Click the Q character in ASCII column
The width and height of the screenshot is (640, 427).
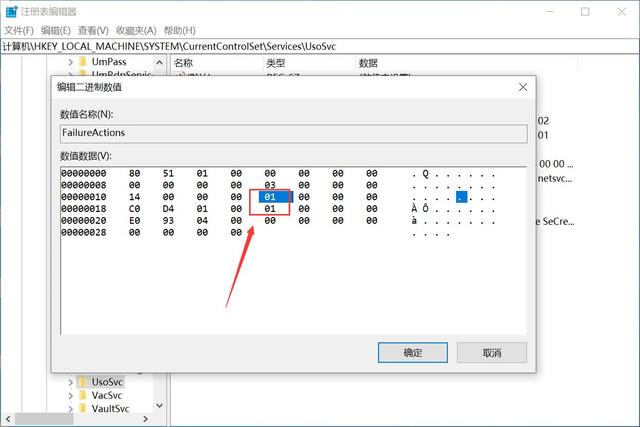click(425, 173)
